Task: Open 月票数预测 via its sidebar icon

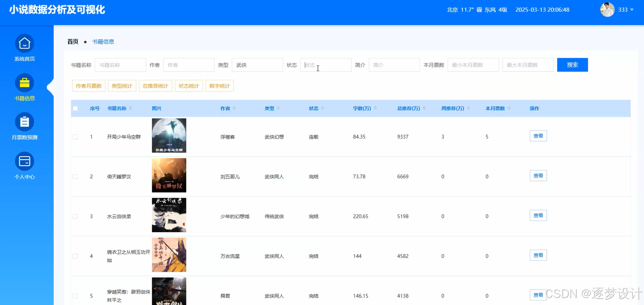Action: coord(24,122)
